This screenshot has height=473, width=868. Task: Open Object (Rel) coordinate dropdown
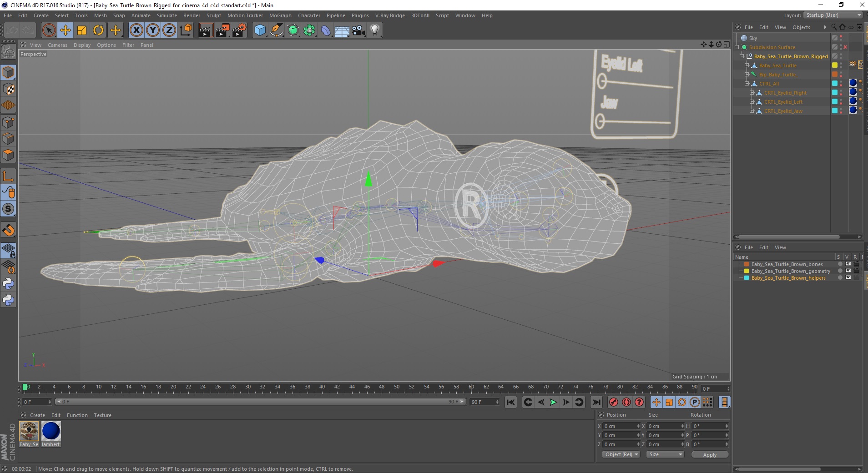621,454
